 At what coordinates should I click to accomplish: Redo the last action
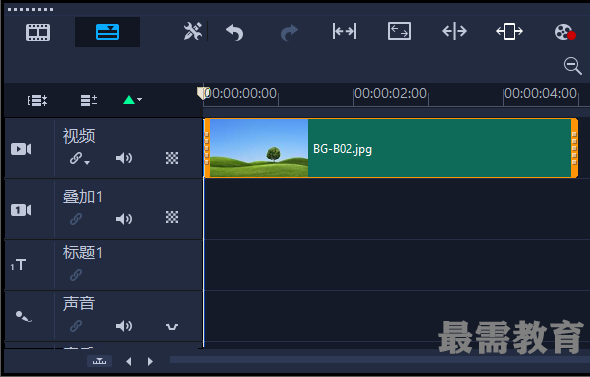pyautogui.click(x=289, y=32)
